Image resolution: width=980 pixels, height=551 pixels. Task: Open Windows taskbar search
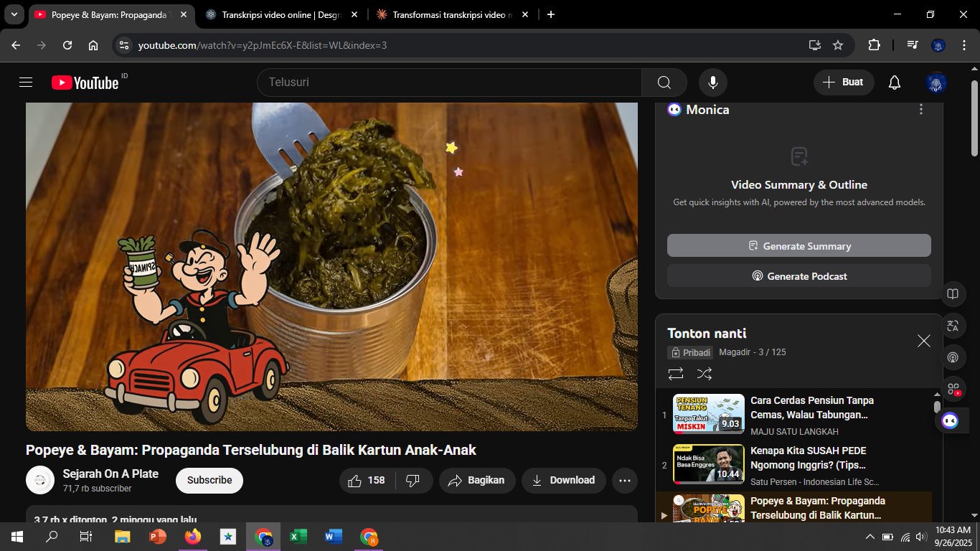[52, 537]
